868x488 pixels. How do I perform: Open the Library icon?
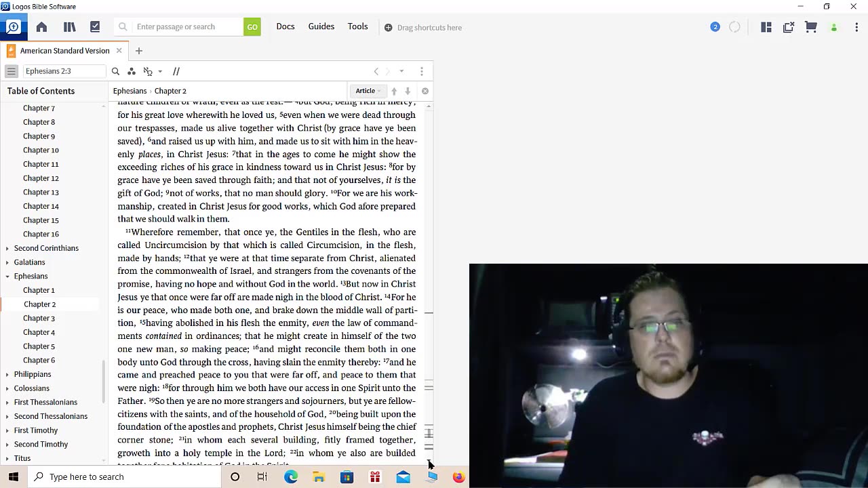click(69, 27)
